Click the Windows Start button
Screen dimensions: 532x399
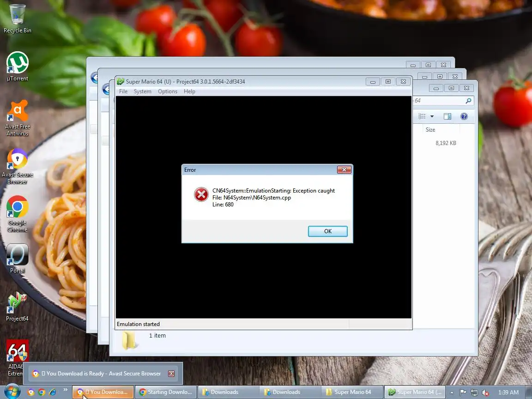point(12,392)
